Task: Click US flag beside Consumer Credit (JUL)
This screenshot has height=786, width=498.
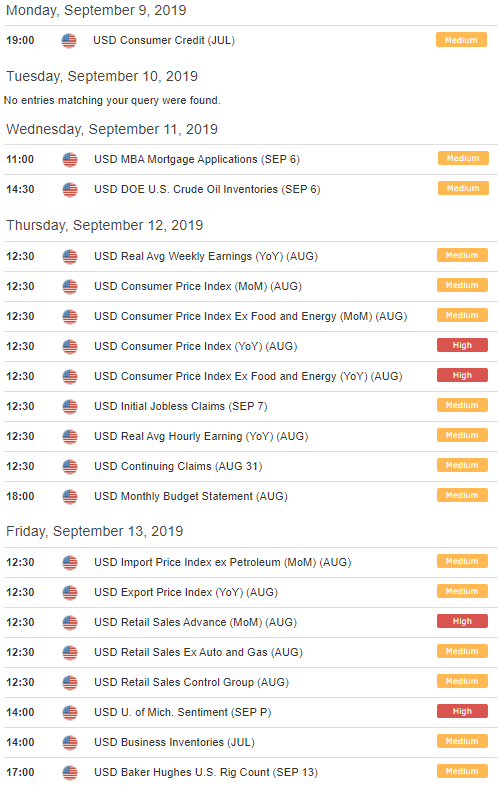Action: [x=69, y=41]
